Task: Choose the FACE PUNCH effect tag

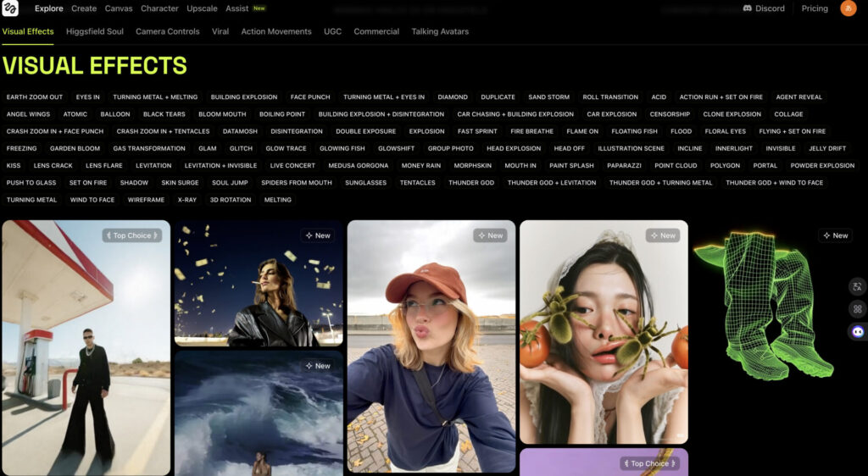Action: pyautogui.click(x=310, y=97)
